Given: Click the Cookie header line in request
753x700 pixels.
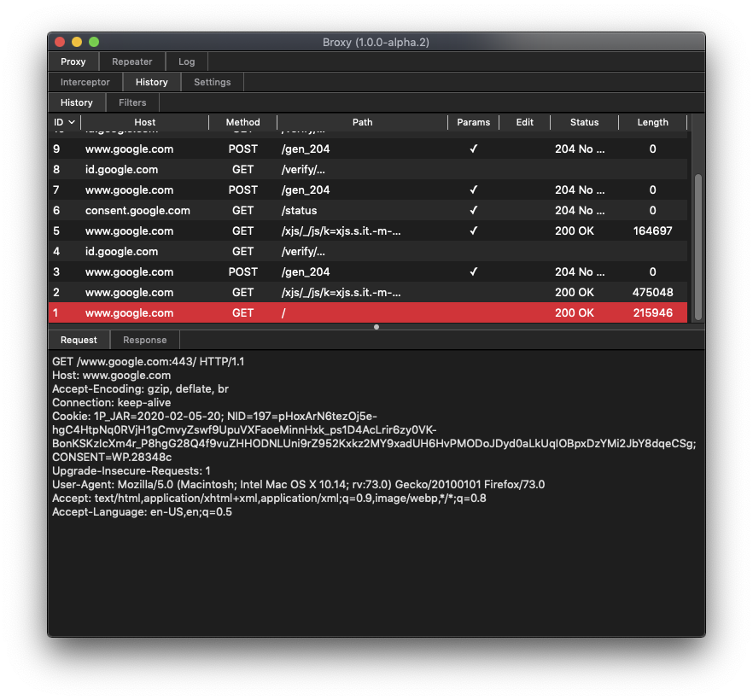Looking at the screenshot, I should [x=214, y=417].
